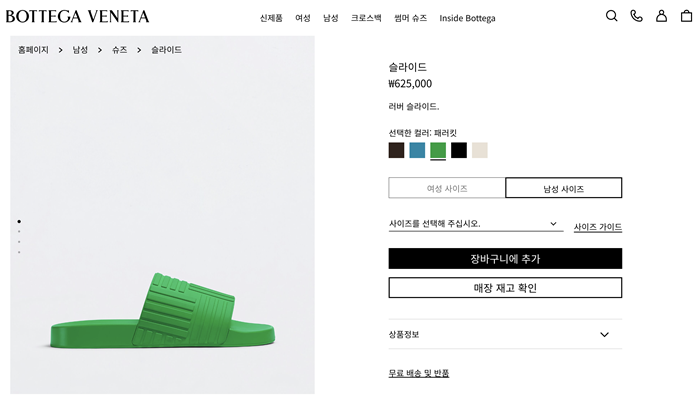This screenshot has width=700, height=408.
Task: Click the Bottega Veneta logo
Action: [77, 17]
